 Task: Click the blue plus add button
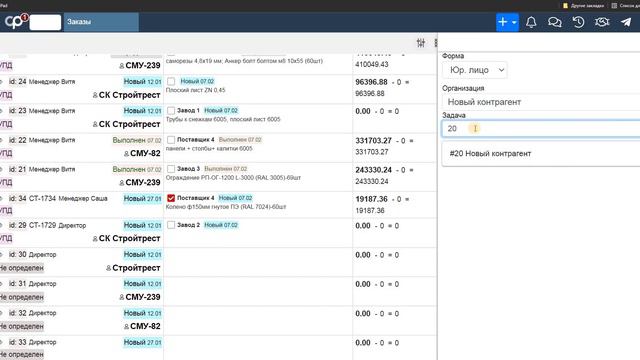503,22
